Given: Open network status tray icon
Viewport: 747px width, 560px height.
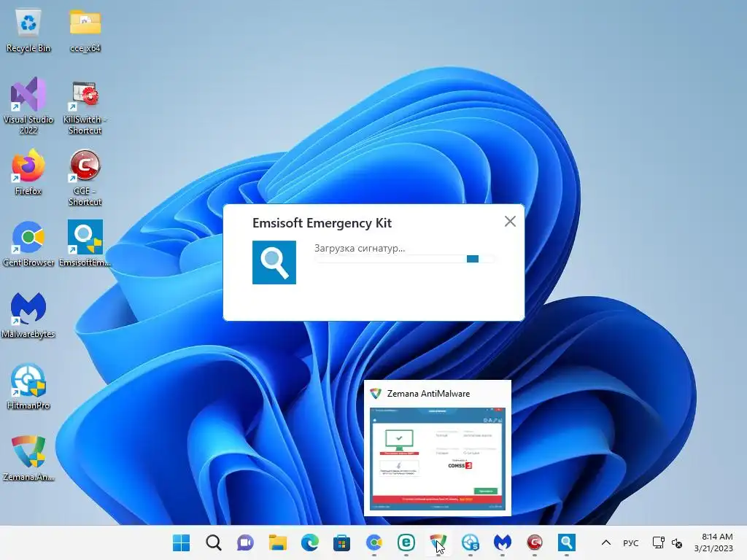Looking at the screenshot, I should [659, 542].
